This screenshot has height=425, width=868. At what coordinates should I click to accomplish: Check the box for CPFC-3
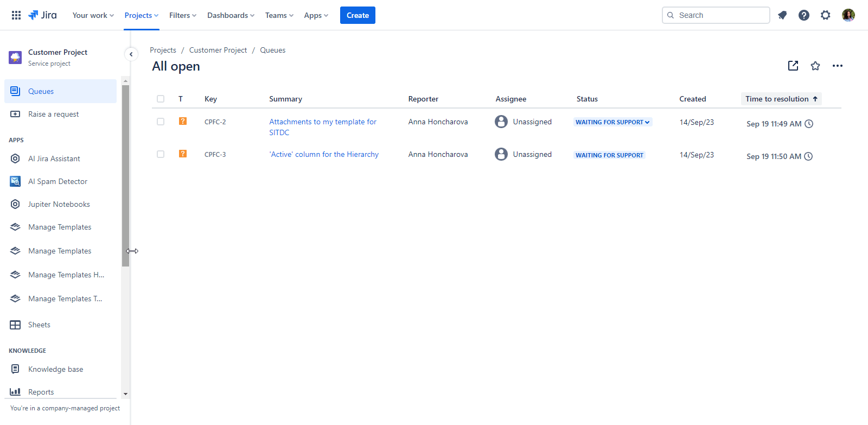161,154
